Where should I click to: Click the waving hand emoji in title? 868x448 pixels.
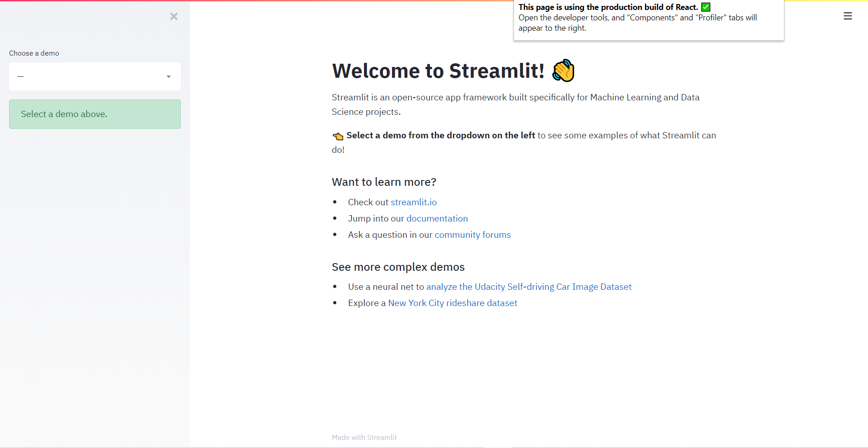click(563, 71)
